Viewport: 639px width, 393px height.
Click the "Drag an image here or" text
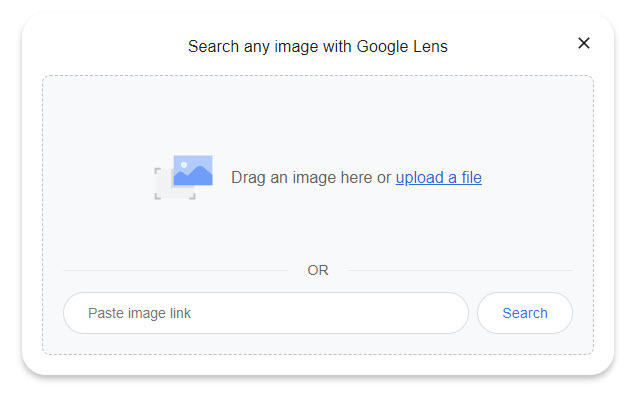pos(311,178)
